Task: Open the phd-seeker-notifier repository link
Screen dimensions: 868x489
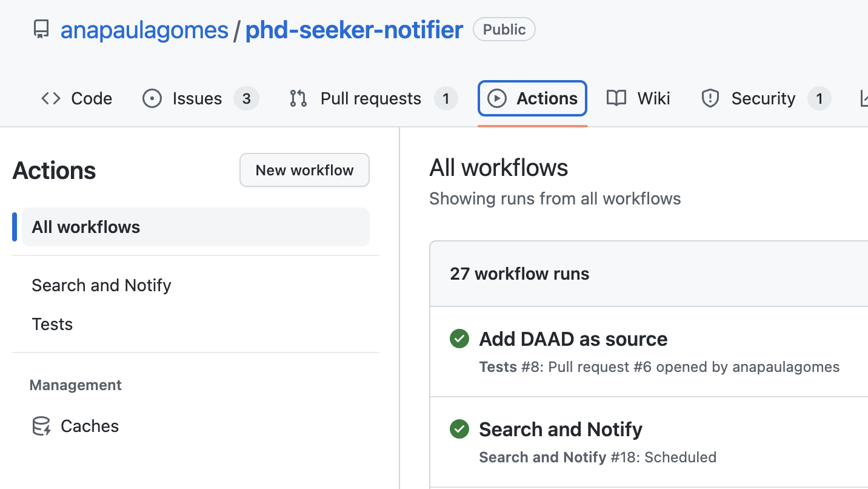Action: point(354,30)
